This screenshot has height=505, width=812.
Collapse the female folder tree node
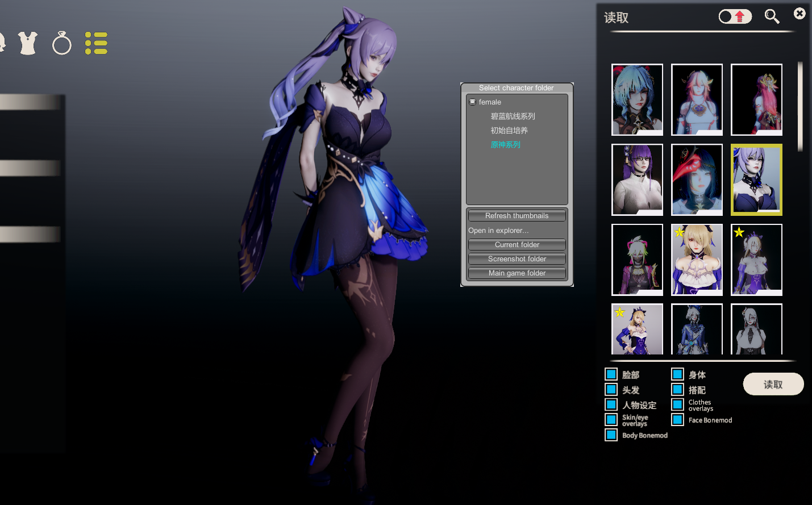pyautogui.click(x=472, y=102)
